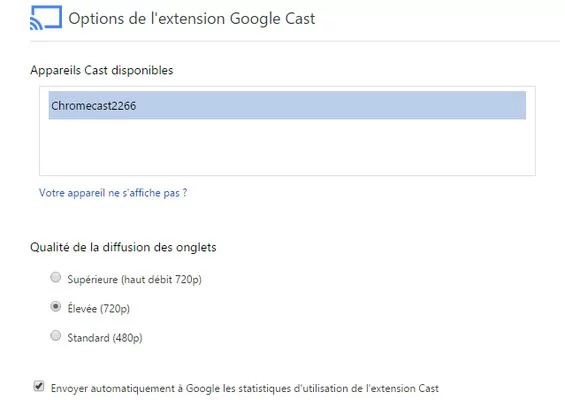Click the "Élevée (720p)" label text
Viewport: 565px width, 400px height.
coord(98,308)
